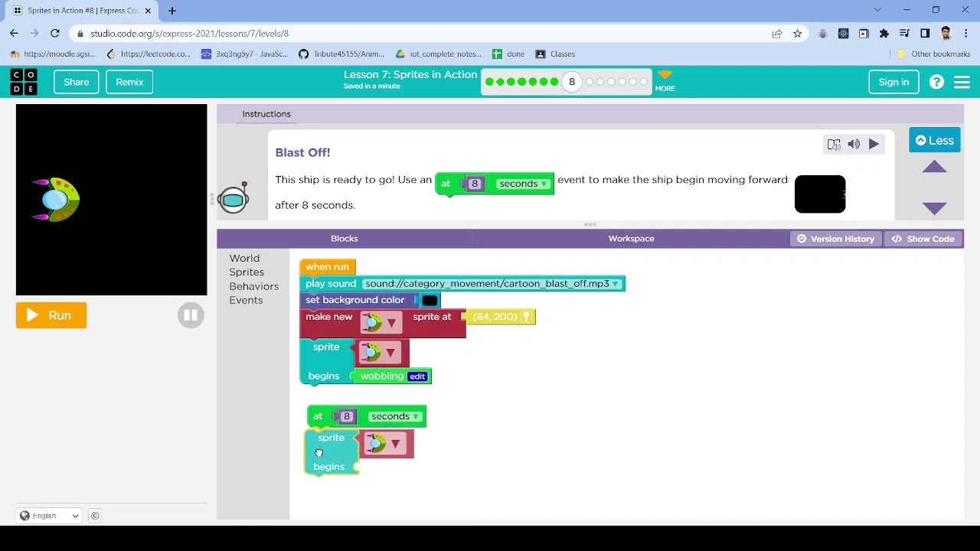Open the done bookmark
Image resolution: width=980 pixels, height=551 pixels.
coord(508,54)
